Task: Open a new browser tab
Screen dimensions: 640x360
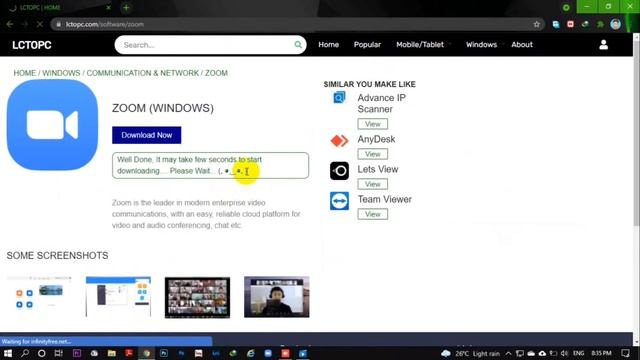Action: (126, 7)
